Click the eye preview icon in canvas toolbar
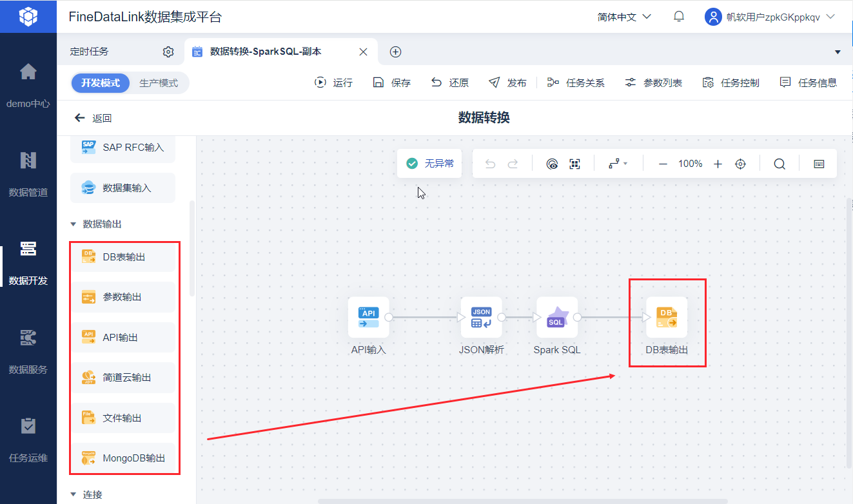 click(552, 164)
